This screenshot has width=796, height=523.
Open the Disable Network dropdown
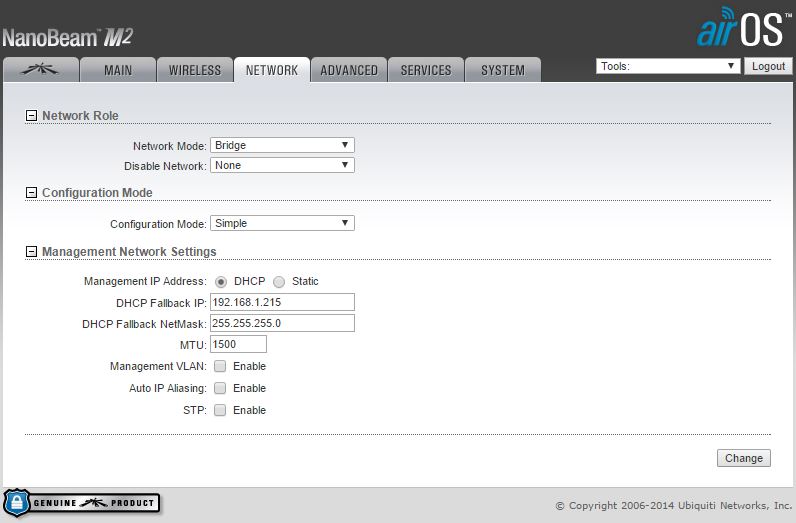tap(282, 165)
